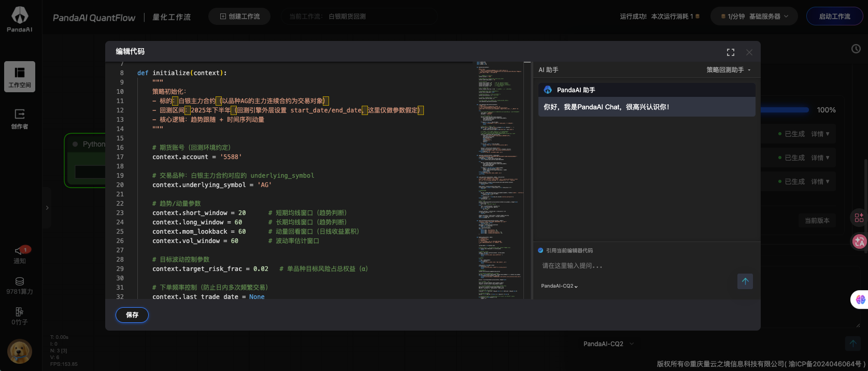Open the user avatar dog picture
Image resolution: width=868 pixels, height=371 pixels.
click(20, 352)
